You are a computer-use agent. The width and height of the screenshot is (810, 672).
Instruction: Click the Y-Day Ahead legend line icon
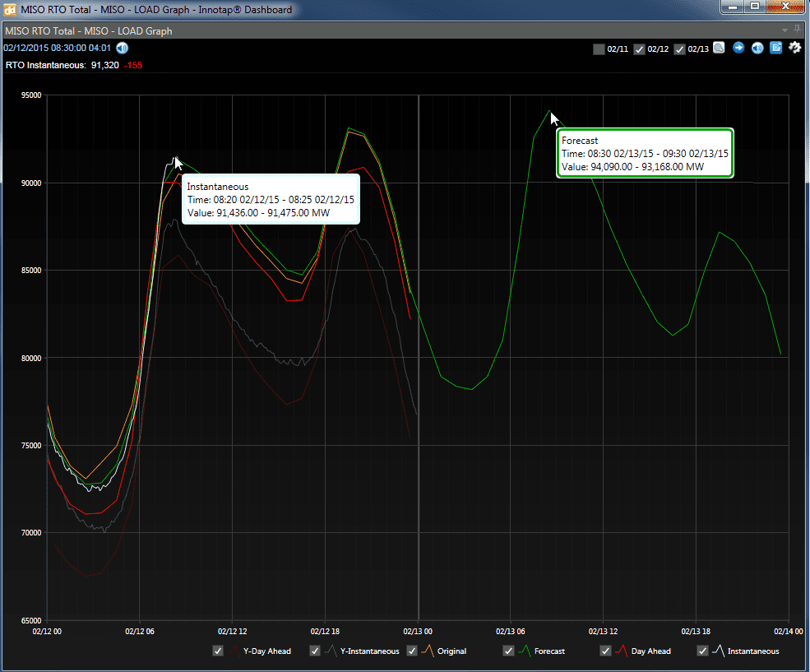coord(234,651)
